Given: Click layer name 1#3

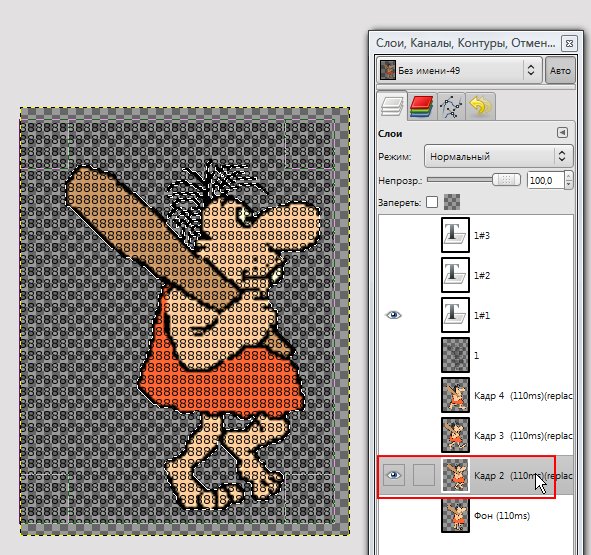Looking at the screenshot, I should pyautogui.click(x=482, y=236).
